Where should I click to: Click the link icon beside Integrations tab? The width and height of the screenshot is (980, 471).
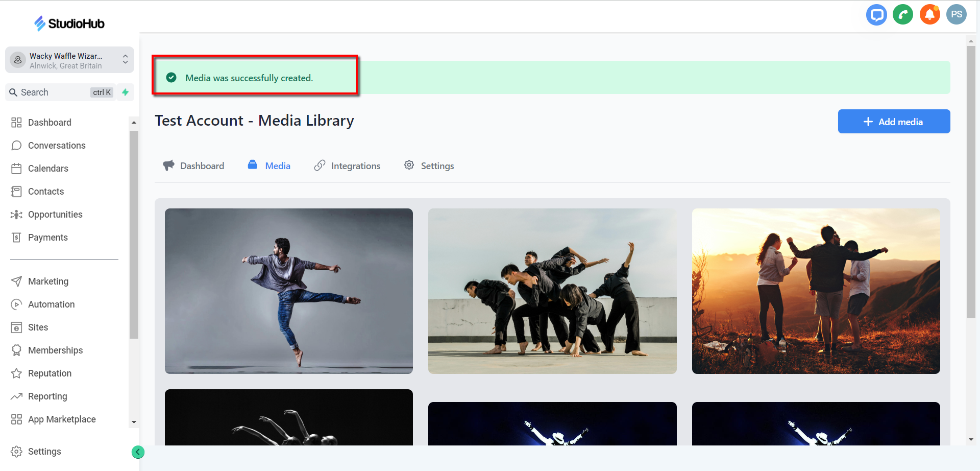pos(320,166)
